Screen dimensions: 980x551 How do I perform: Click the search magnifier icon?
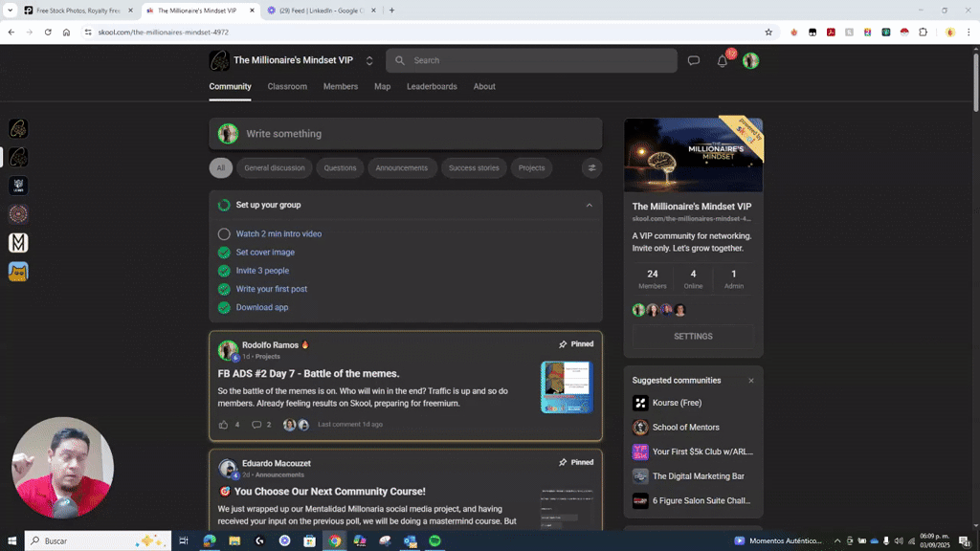400,60
